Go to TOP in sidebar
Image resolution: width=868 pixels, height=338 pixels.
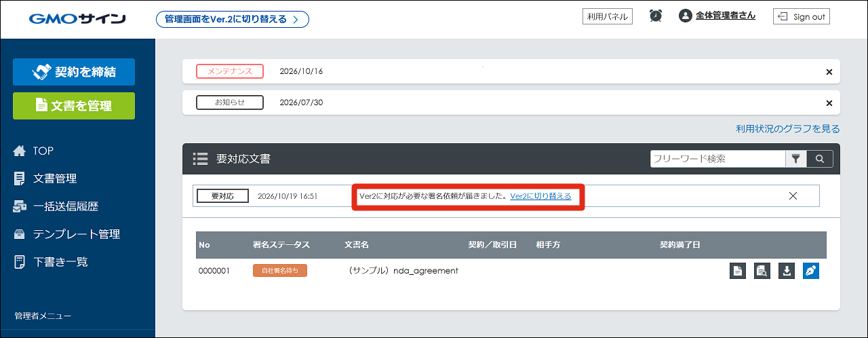coord(43,151)
